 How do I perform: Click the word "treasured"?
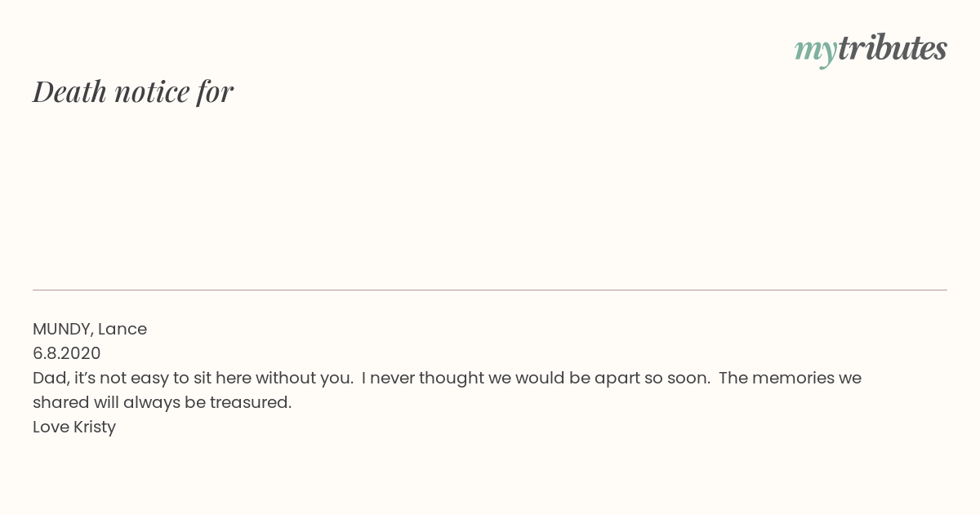248,402
